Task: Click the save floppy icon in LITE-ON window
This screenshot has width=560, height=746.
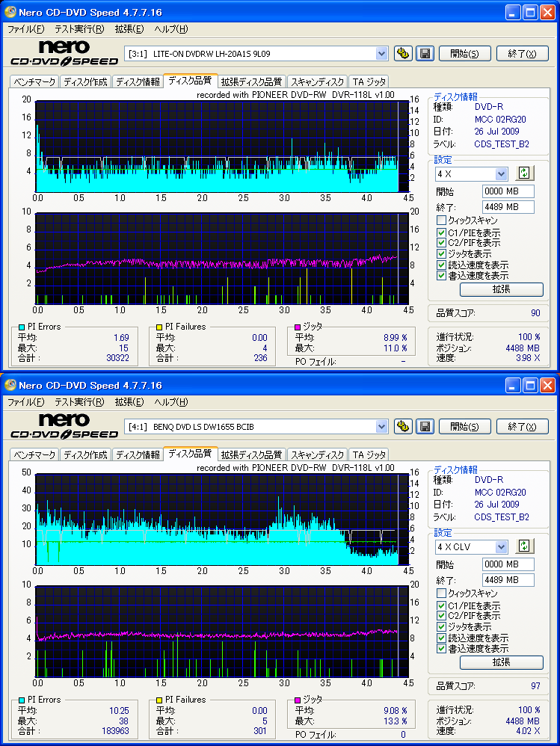Action: [x=425, y=53]
